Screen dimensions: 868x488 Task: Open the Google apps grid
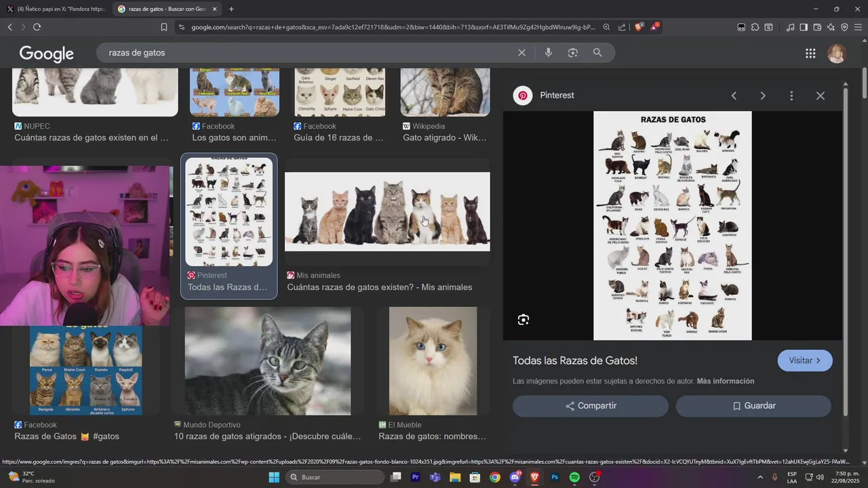click(810, 54)
